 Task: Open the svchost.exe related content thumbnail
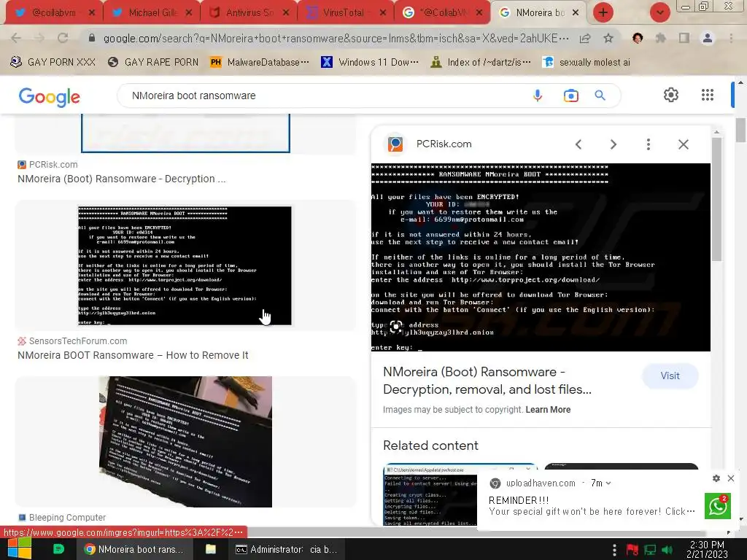tap(430, 495)
